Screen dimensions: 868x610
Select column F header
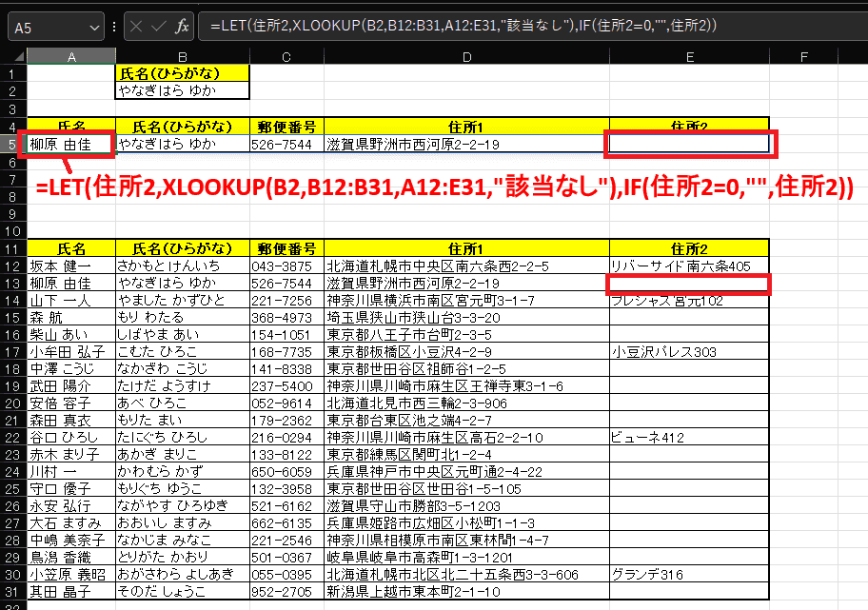point(804,56)
